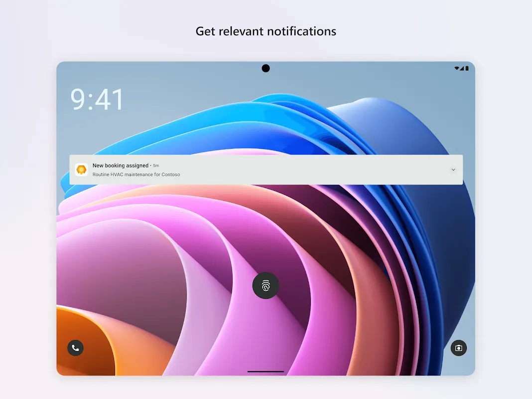
Task: Expand the New booking assigned notification
Action: (x=453, y=170)
